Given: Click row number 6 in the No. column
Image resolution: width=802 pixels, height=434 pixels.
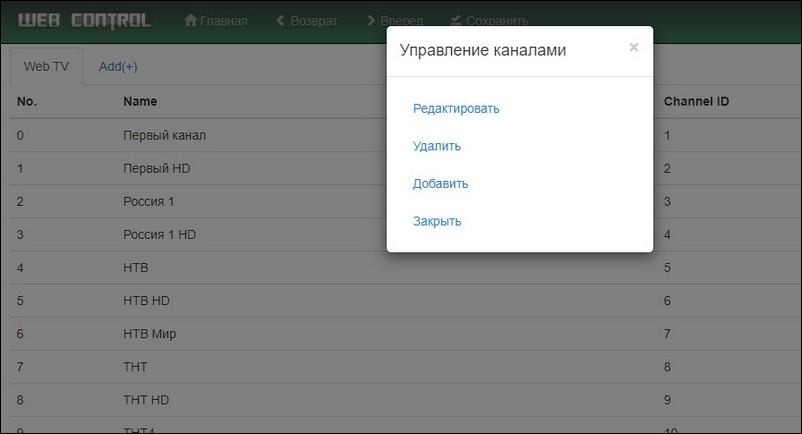Looking at the screenshot, I should pyautogui.click(x=20, y=334).
